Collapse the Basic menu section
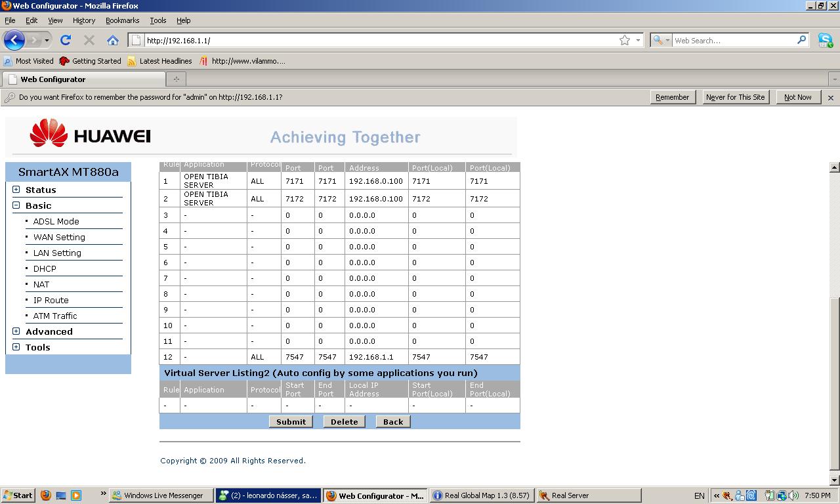The width and height of the screenshot is (840, 504). pos(16,205)
